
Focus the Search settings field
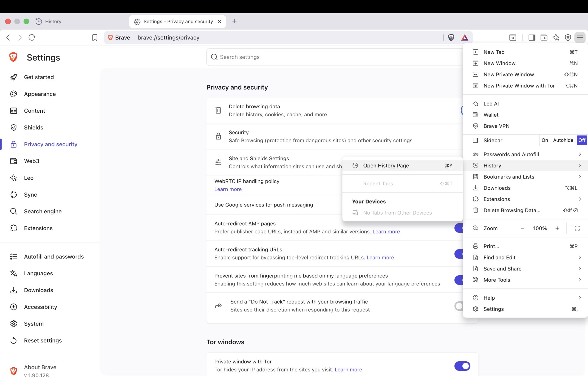point(335,57)
